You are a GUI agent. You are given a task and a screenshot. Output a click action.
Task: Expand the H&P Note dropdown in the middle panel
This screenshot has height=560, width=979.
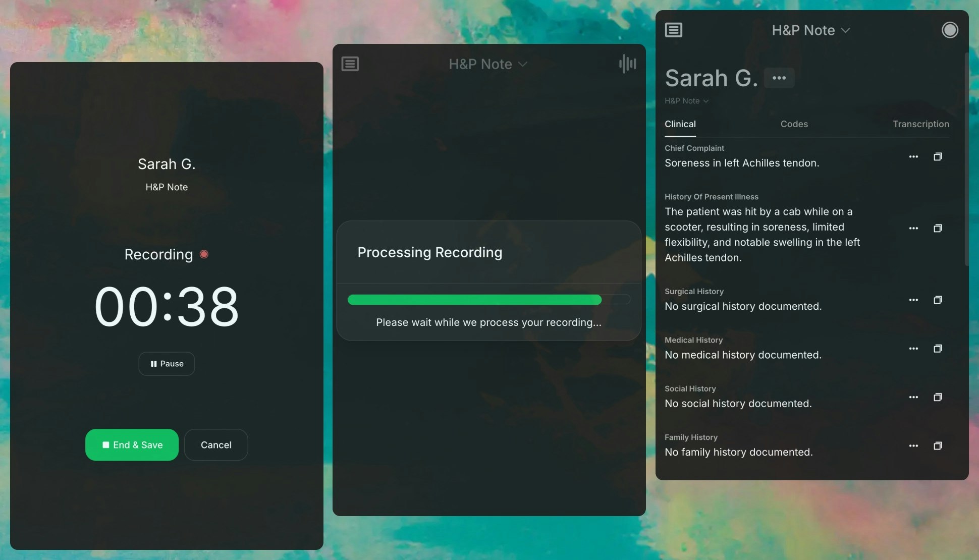pos(487,64)
